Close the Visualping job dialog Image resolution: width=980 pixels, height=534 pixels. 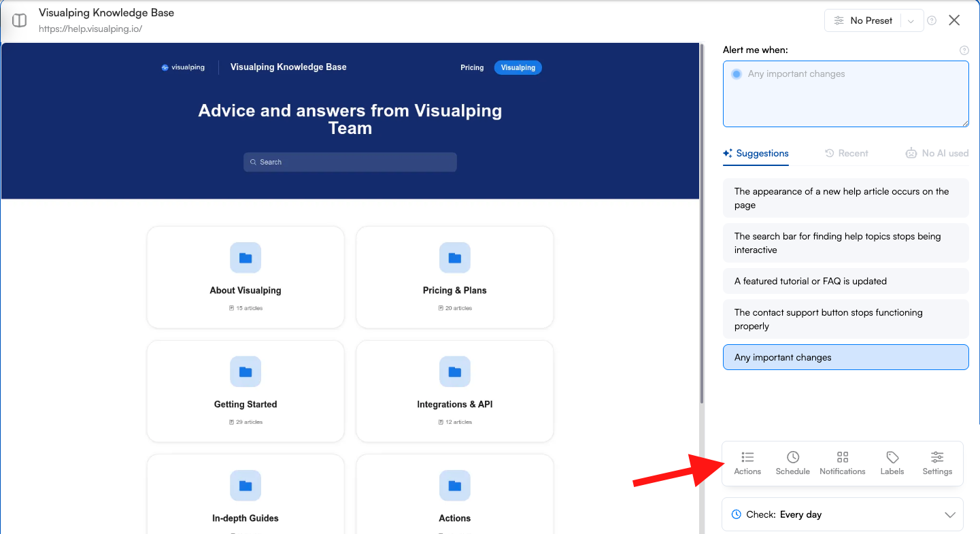[x=954, y=20]
